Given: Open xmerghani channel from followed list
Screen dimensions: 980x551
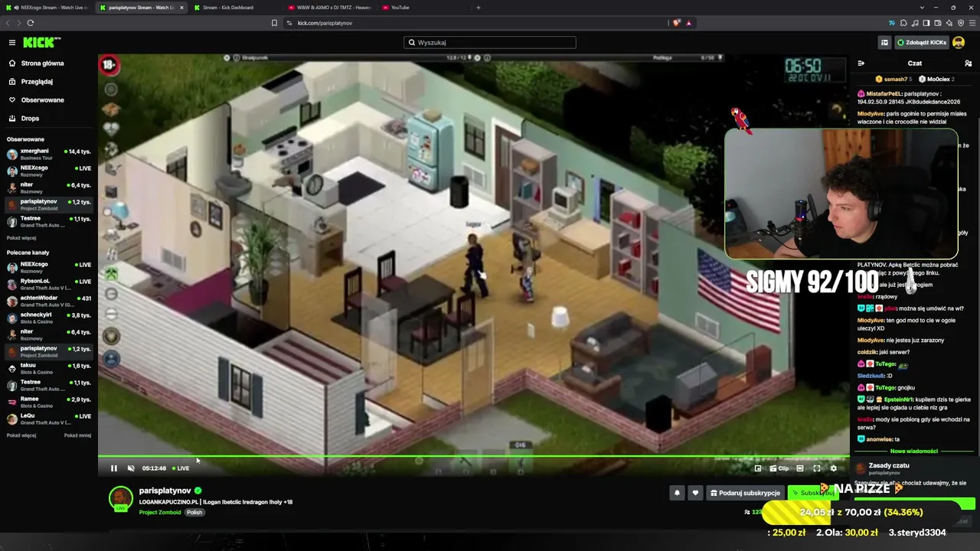Looking at the screenshot, I should tap(49, 155).
